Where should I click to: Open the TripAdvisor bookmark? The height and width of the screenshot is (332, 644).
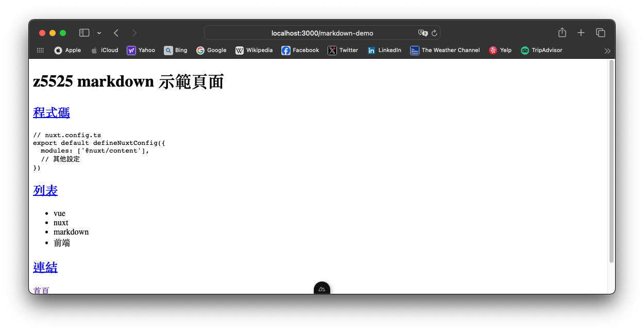(541, 50)
